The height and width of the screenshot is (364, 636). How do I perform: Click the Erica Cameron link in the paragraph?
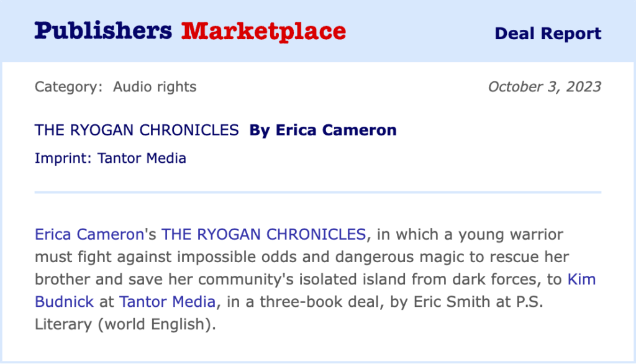coord(89,235)
